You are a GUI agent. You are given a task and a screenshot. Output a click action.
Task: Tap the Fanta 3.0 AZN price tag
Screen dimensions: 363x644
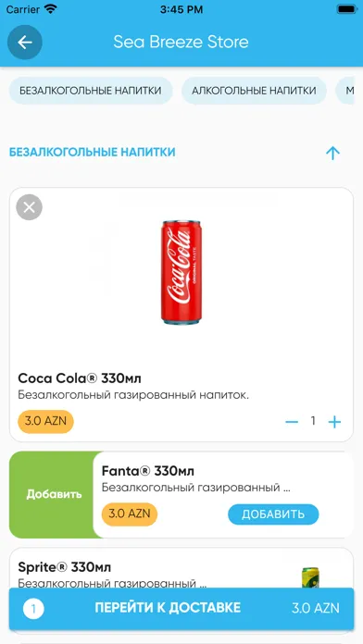point(130,514)
